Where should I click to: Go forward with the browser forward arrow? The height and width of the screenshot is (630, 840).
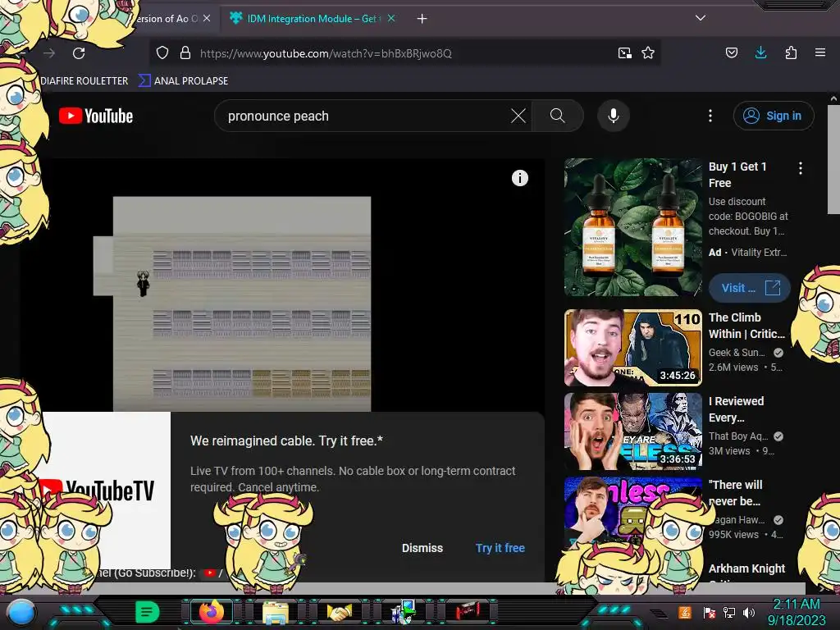pyautogui.click(x=49, y=53)
